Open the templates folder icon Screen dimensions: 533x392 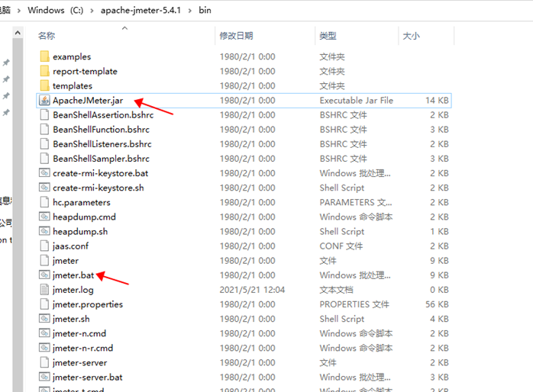pos(44,85)
